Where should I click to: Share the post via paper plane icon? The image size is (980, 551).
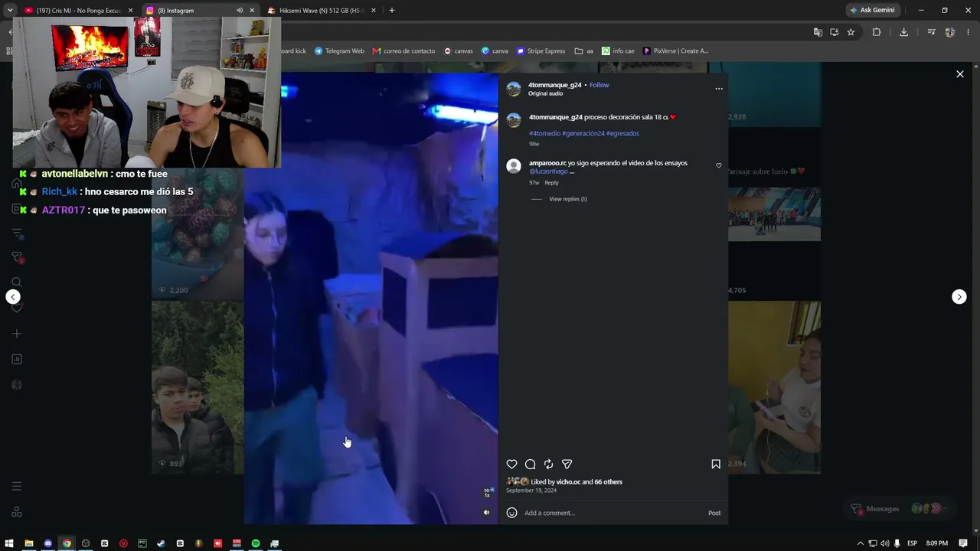coord(567,465)
